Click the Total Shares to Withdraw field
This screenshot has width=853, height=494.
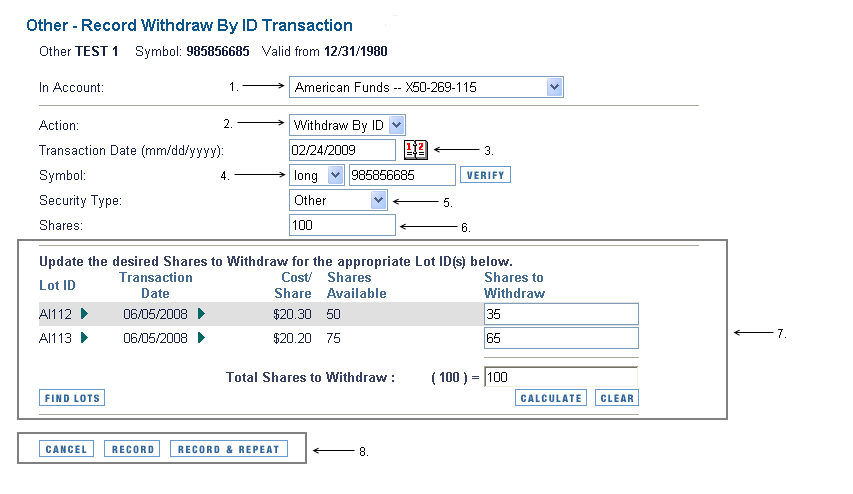pyautogui.click(x=561, y=377)
